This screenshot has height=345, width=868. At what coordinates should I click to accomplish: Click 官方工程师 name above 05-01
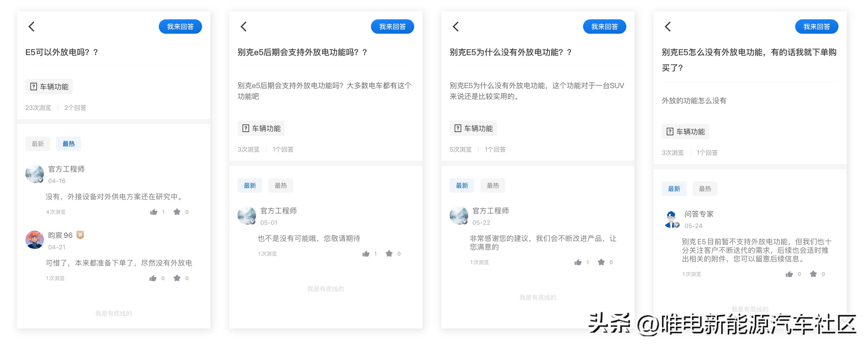278,211
